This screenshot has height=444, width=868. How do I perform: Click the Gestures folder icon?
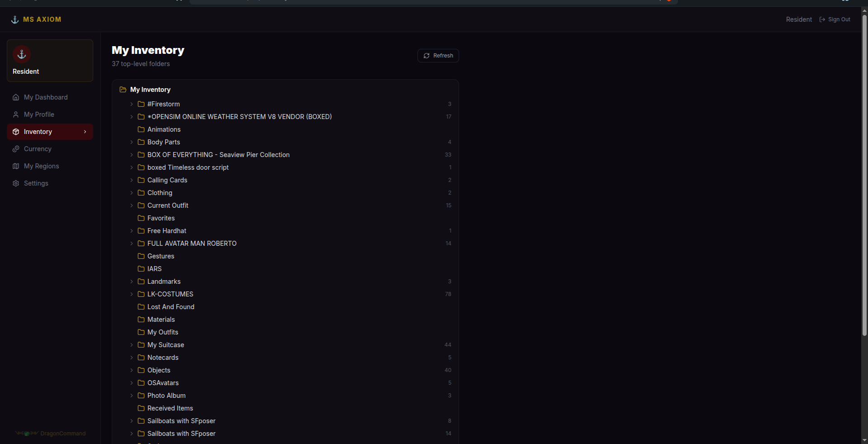141,256
